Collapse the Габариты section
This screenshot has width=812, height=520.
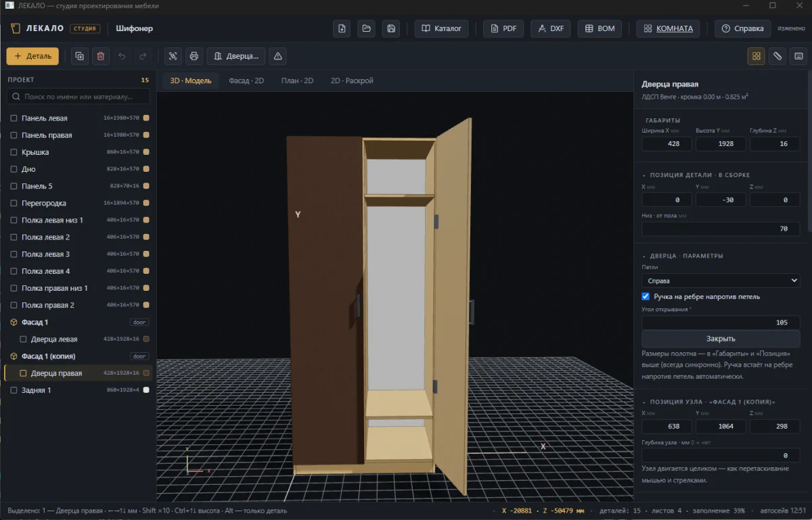[662, 120]
